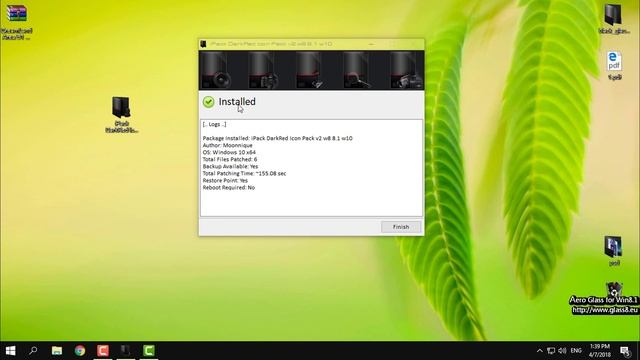This screenshot has height=360, width=640.
Task: Open the taskbar clock showing 1:39 PM
Action: [x=600, y=351]
